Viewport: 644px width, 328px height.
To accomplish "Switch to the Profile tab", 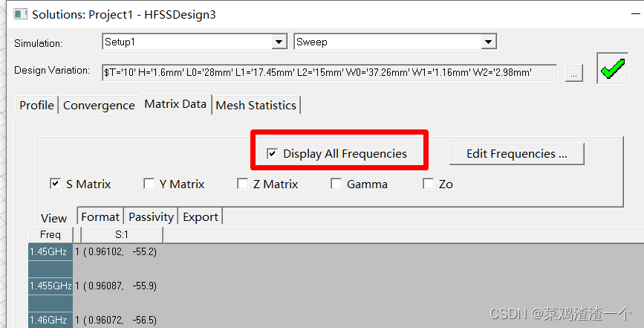I will tap(36, 106).
